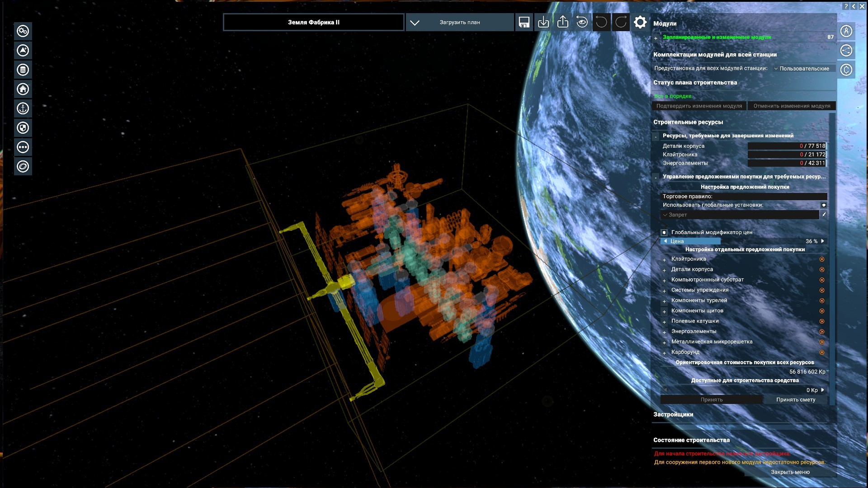Screen dimensions: 868x488
Task: Remove the Клэйтроника buy offer with orange circle
Action: pyautogui.click(x=822, y=259)
